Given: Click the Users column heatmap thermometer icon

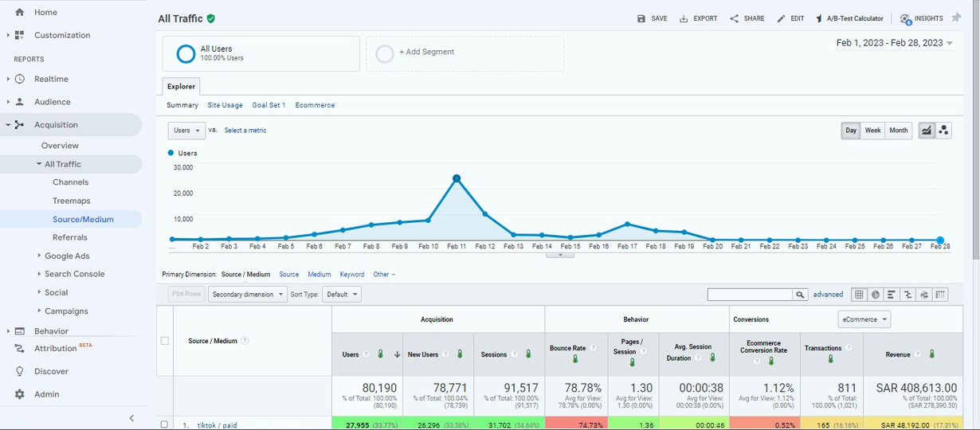Looking at the screenshot, I should click(380, 354).
